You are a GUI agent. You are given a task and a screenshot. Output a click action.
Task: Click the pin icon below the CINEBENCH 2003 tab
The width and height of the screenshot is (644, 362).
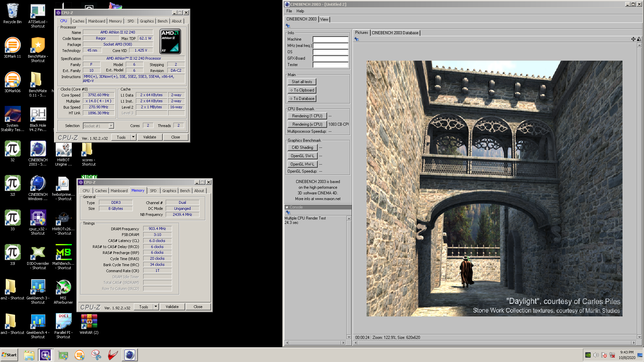tap(288, 26)
